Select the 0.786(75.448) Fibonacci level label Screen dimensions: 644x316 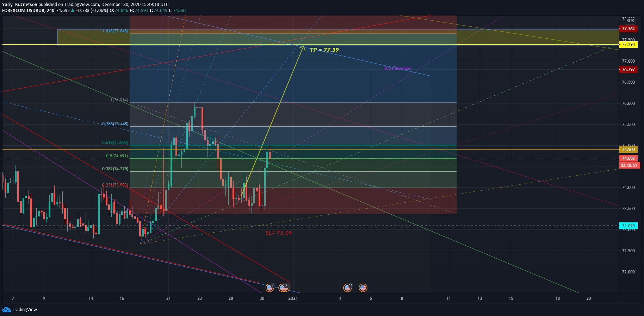[115, 124]
